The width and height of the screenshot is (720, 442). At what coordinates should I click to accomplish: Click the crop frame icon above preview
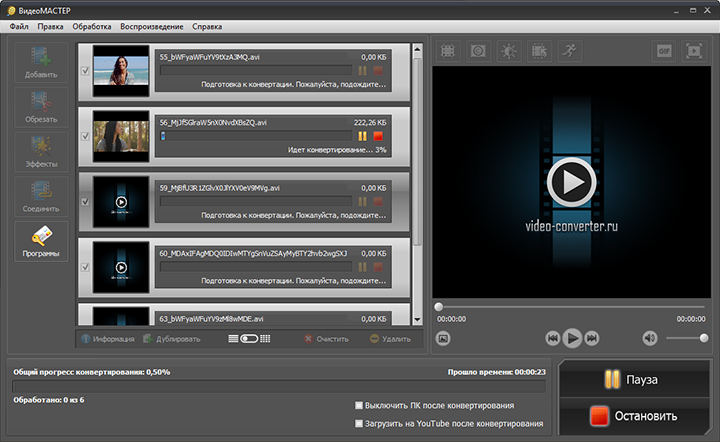tap(448, 50)
